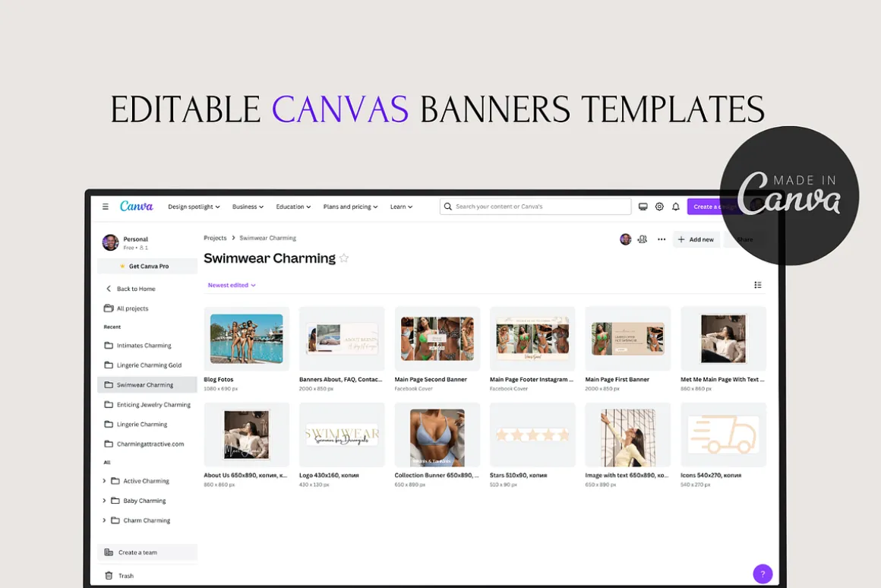Image resolution: width=881 pixels, height=588 pixels.
Task: Click Create a team label
Action: click(137, 552)
